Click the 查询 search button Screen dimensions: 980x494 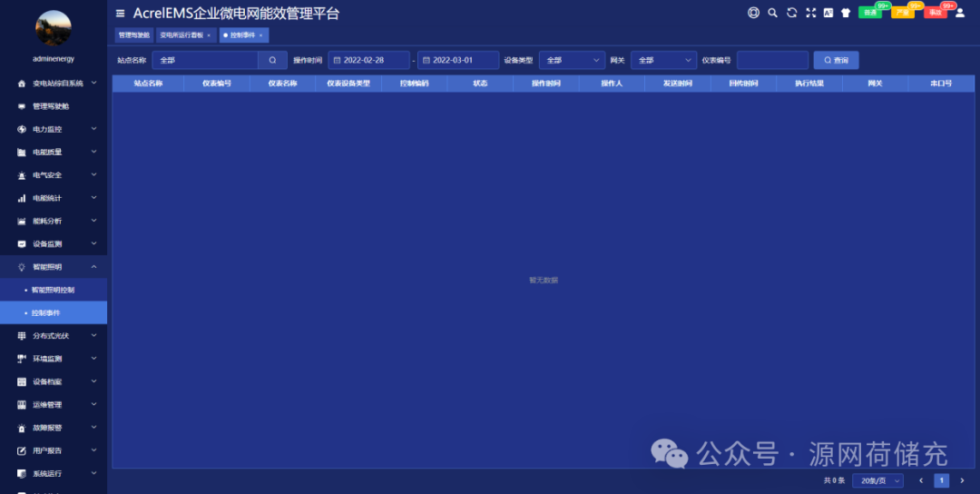836,60
